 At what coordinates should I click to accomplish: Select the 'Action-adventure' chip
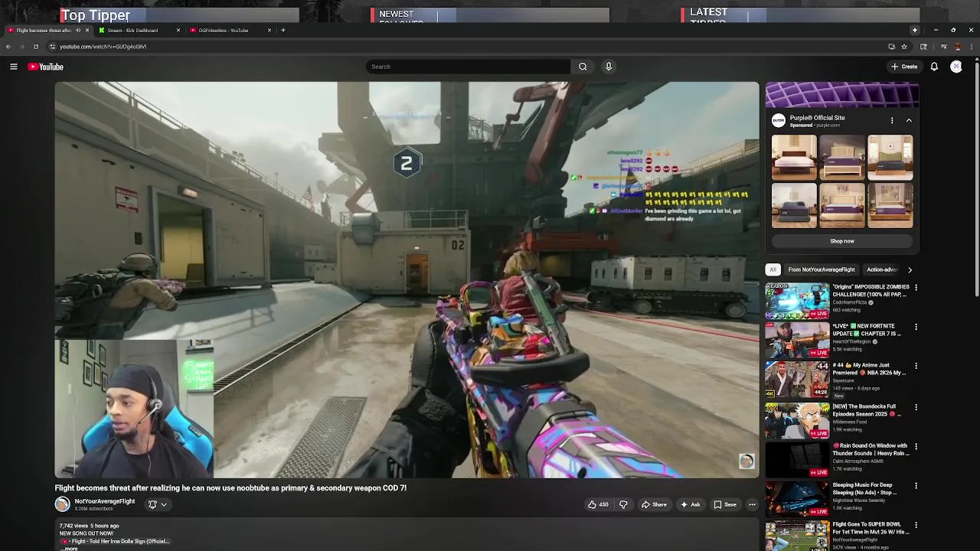coord(883,269)
